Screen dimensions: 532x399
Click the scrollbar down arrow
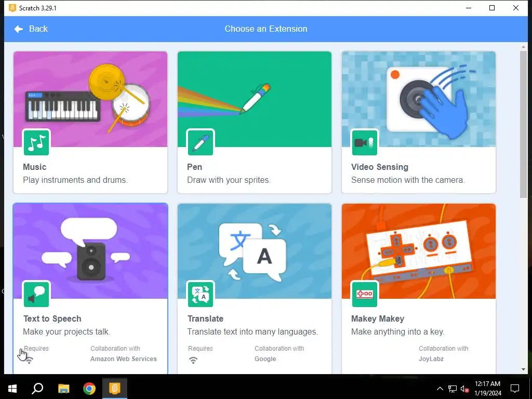point(523,369)
